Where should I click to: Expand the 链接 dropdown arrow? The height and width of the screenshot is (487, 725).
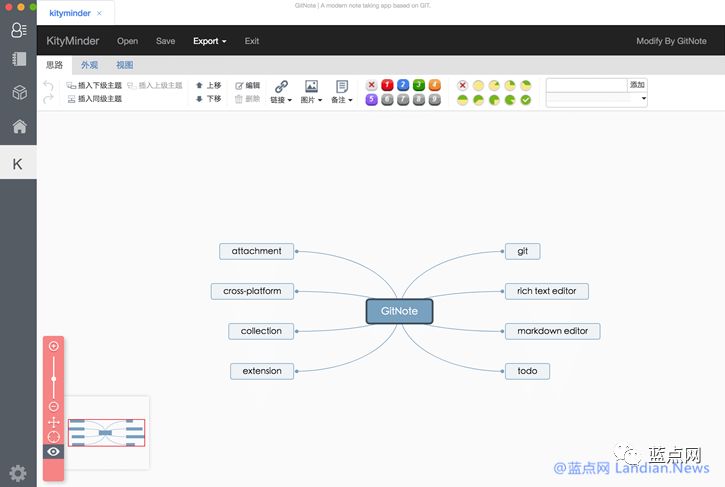[x=289, y=100]
